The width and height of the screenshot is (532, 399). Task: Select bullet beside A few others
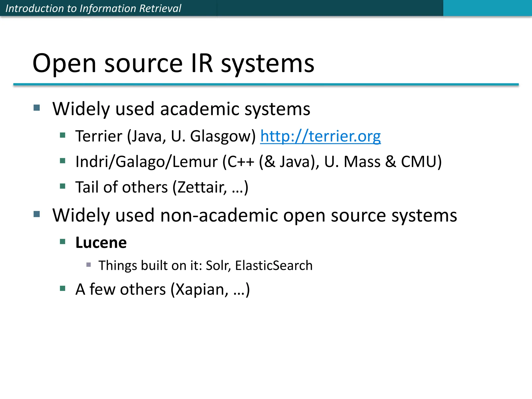point(63,288)
